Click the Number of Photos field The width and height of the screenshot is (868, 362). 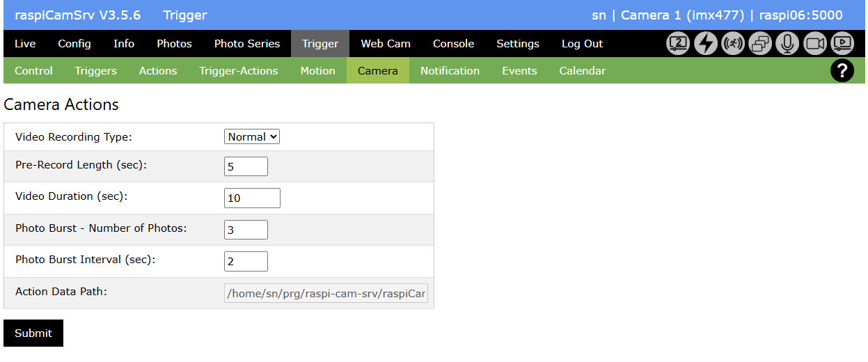pyautogui.click(x=246, y=230)
